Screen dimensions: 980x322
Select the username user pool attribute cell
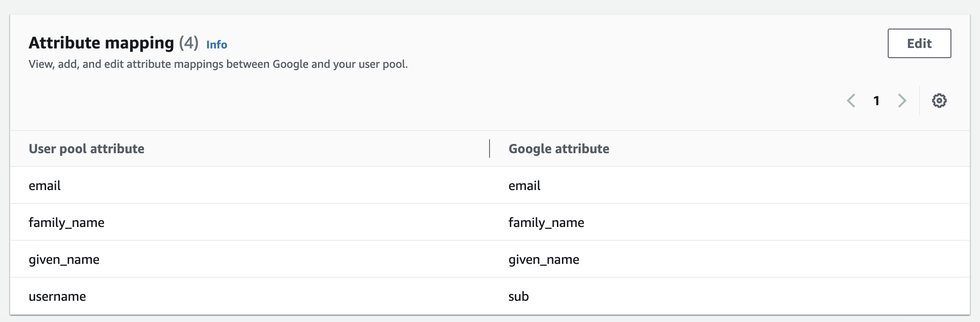pos(57,296)
